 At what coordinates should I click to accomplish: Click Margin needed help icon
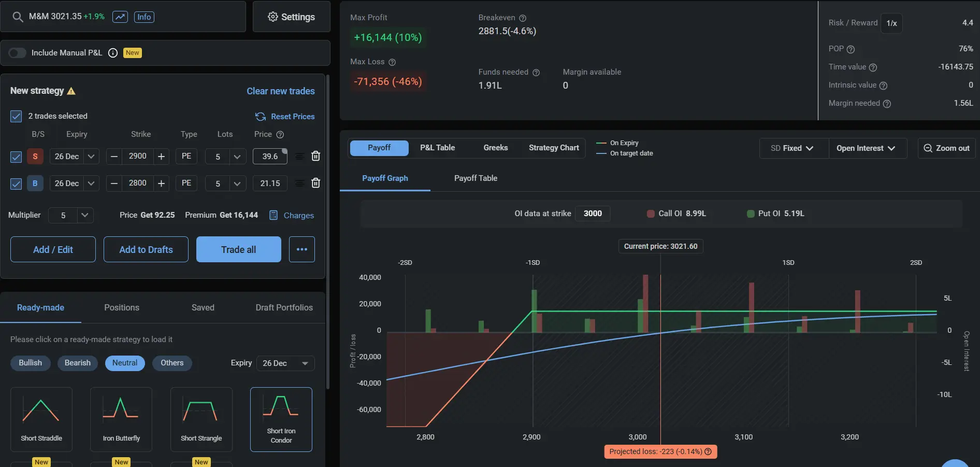(x=887, y=104)
